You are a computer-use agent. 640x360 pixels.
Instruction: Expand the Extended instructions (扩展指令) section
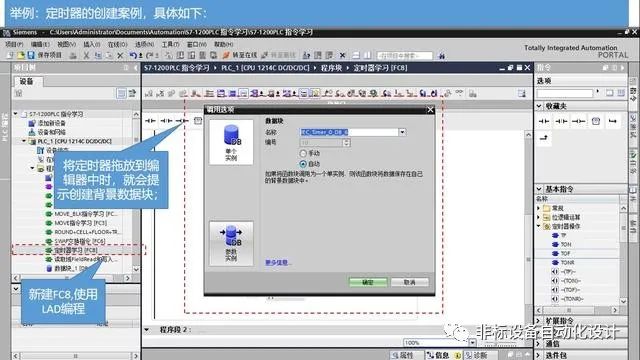[x=539, y=321]
